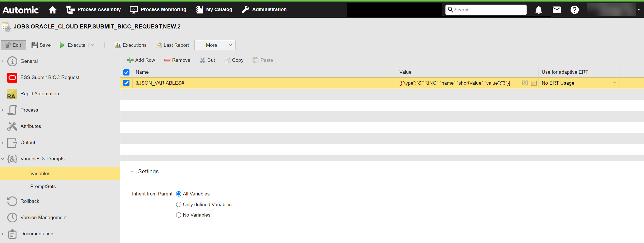Select the Only defined Variables radio option
The image size is (644, 243).
pyautogui.click(x=179, y=204)
